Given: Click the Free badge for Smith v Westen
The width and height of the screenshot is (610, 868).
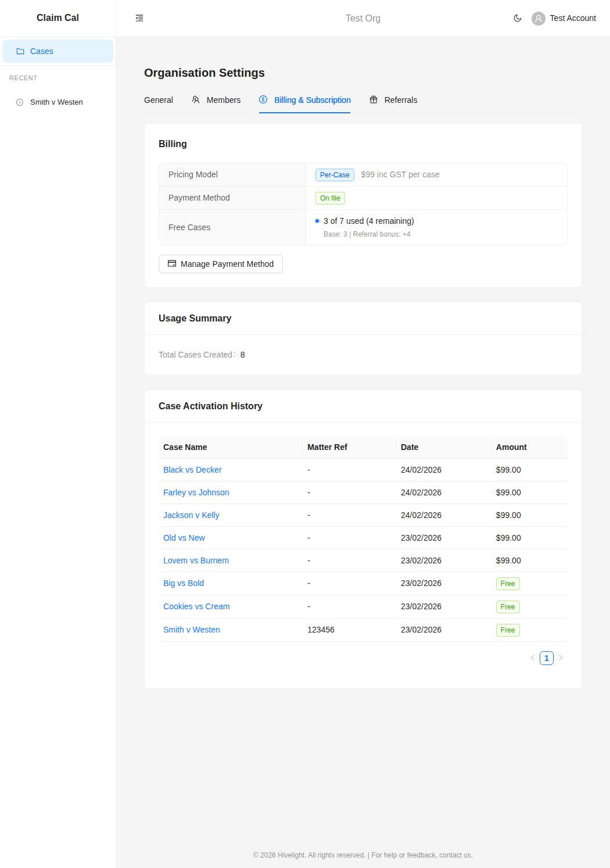Looking at the screenshot, I should click(x=507, y=630).
